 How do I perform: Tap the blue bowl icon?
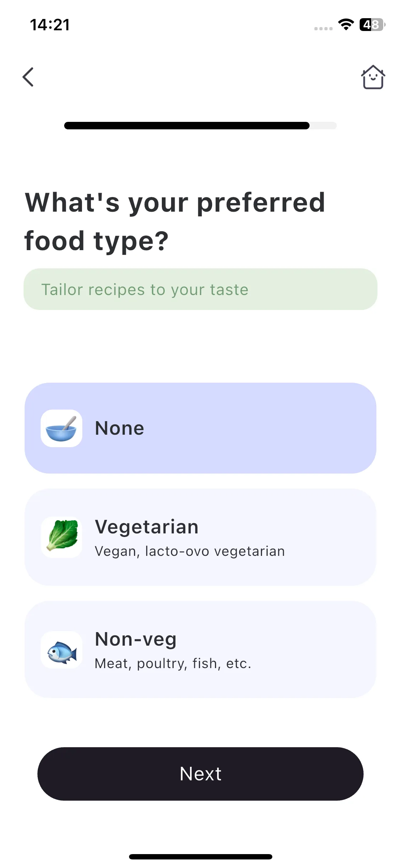[61, 428]
